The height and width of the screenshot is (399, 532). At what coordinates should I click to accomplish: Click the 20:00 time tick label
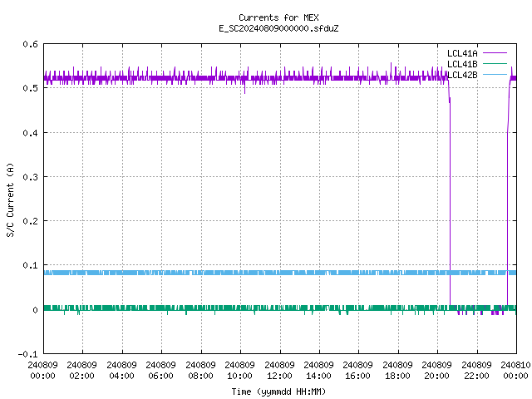pos(437,376)
